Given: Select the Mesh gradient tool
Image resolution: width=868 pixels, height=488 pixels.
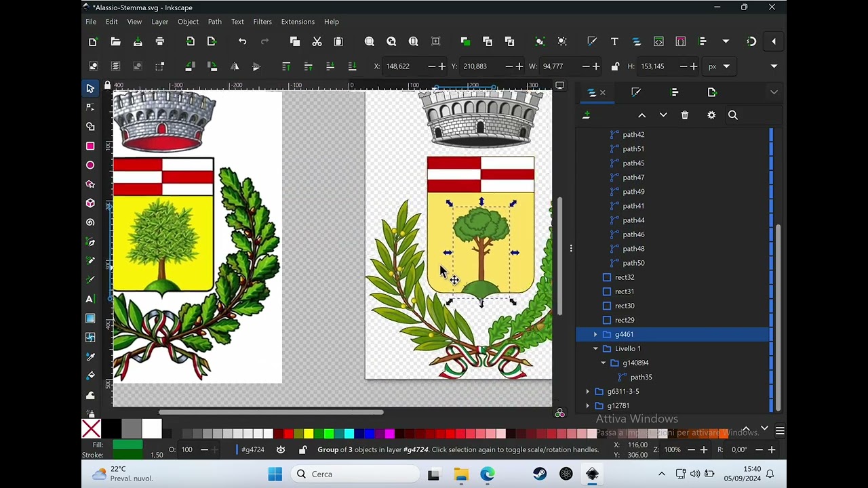Looking at the screenshot, I should tap(90, 337).
